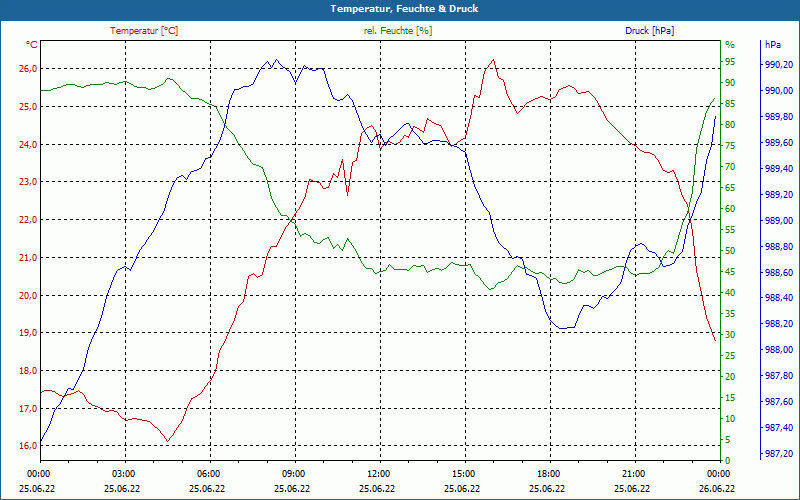Click the '75' humidity axis value
This screenshot has width=800, height=500.
click(x=731, y=146)
